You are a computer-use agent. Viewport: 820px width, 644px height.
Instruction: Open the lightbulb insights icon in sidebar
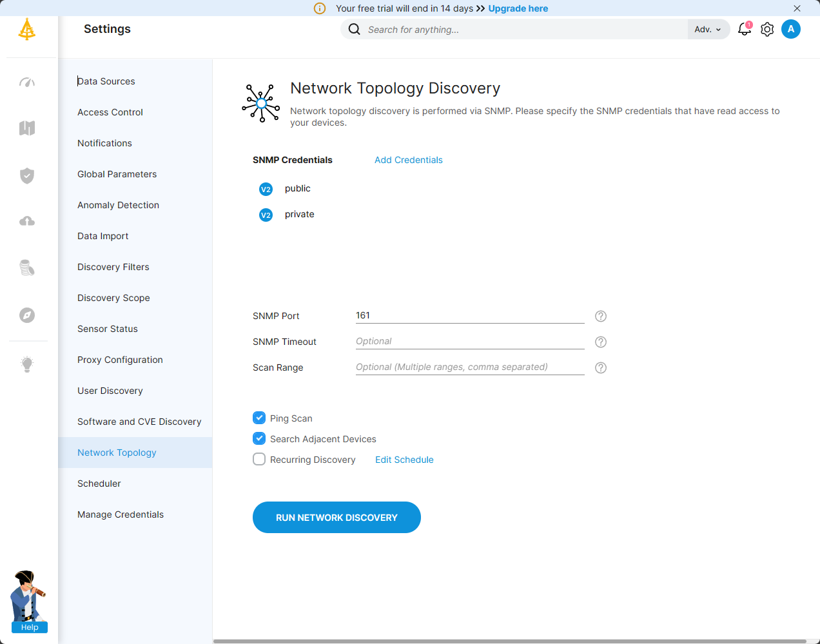pyautogui.click(x=27, y=364)
